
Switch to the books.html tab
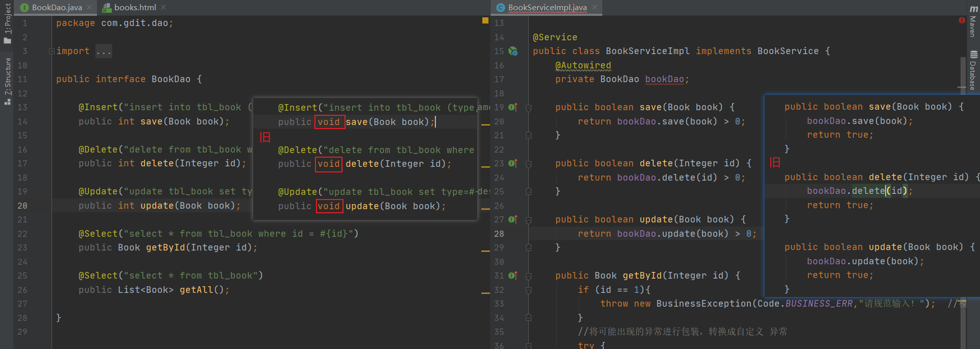tap(135, 8)
